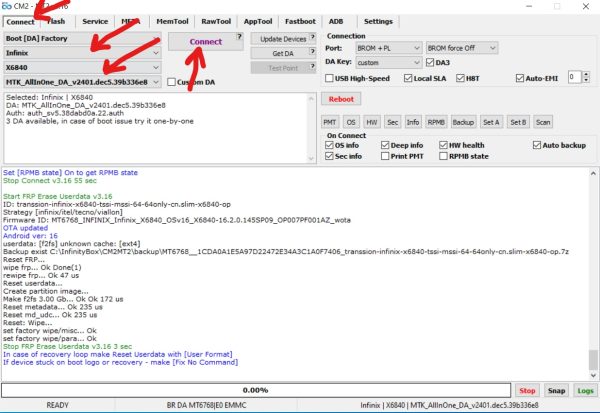Viewport: 600px width, 413px height.
Task: Click main log scroll up arrow
Action: (x=593, y=173)
